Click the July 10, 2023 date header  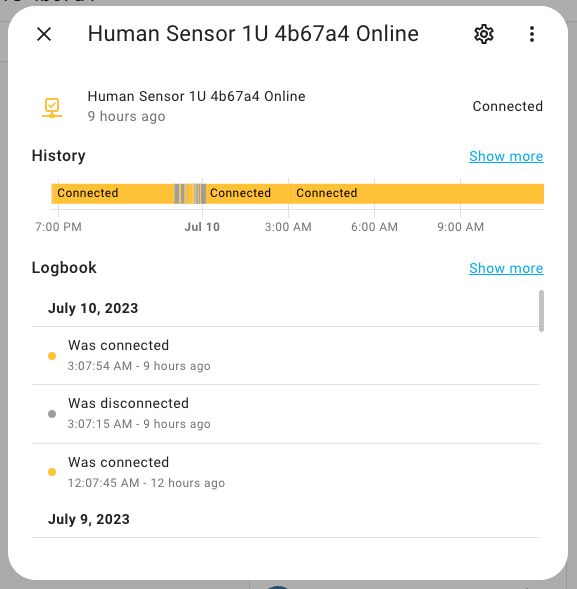tap(93, 308)
